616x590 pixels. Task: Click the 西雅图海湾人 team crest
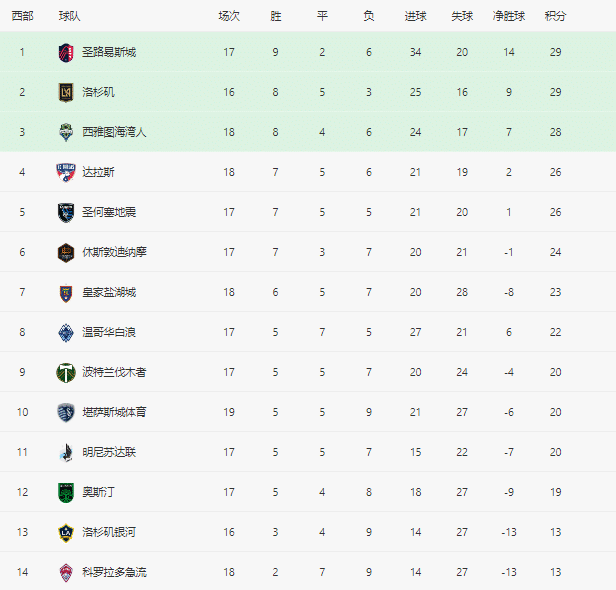[66, 132]
